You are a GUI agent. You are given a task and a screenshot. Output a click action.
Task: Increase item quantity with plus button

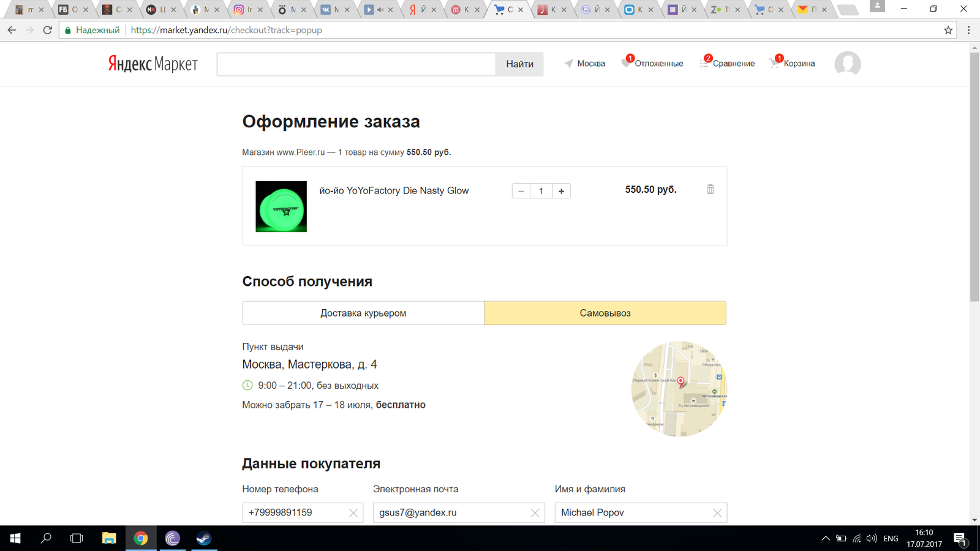point(561,191)
